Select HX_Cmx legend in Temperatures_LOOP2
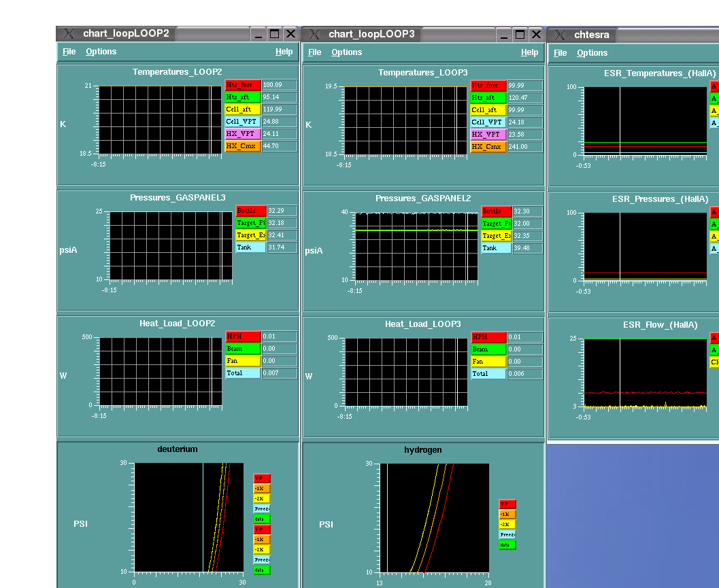 [243, 146]
